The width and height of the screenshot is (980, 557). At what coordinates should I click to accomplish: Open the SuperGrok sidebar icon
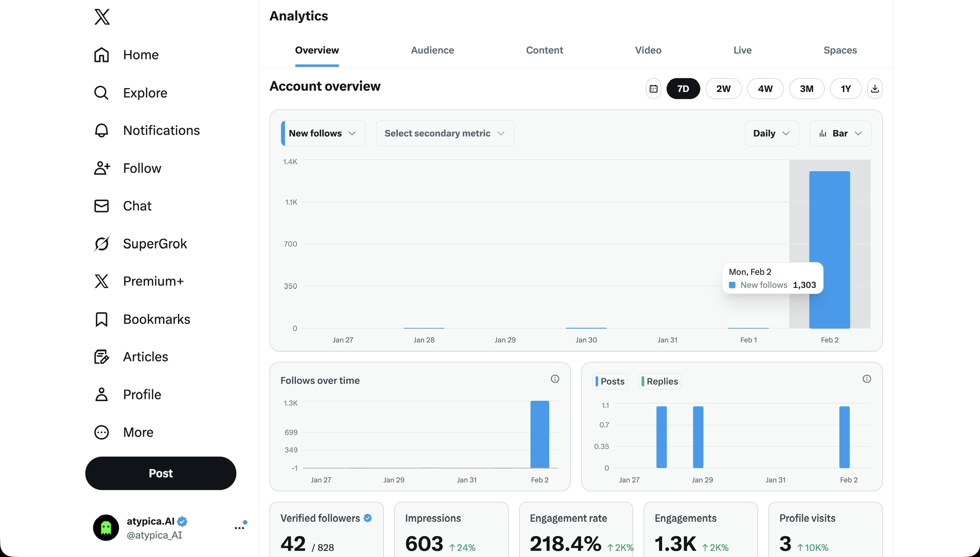pos(101,244)
